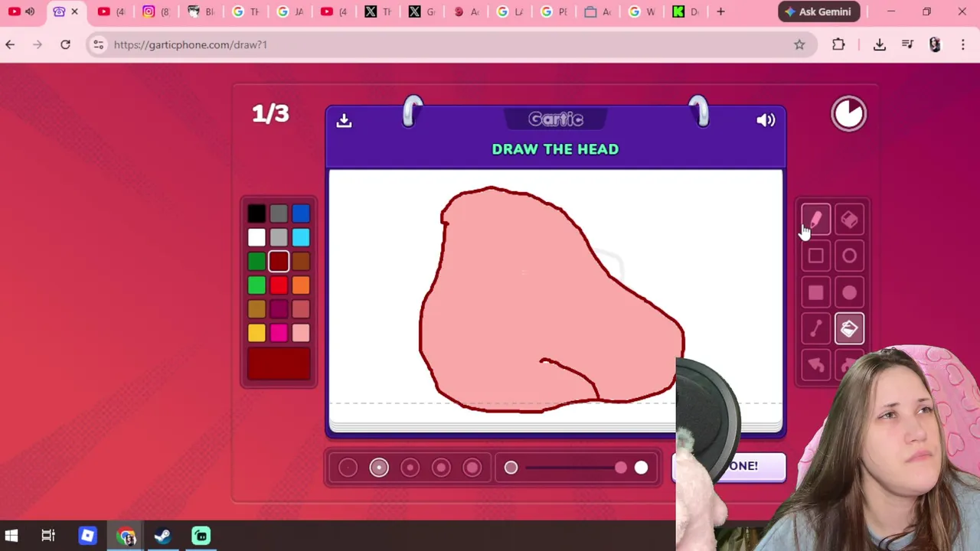Image resolution: width=980 pixels, height=551 pixels.
Task: Select the straight line tool
Action: (815, 329)
